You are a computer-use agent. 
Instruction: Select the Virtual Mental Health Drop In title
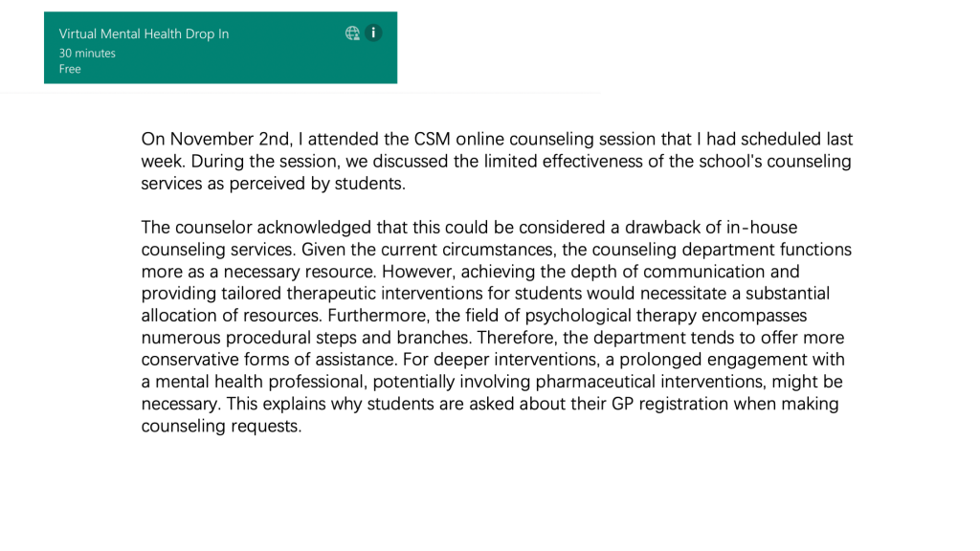coord(144,33)
